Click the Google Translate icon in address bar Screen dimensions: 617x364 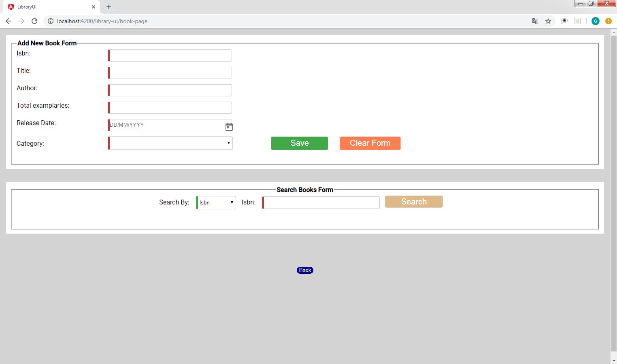535,21
